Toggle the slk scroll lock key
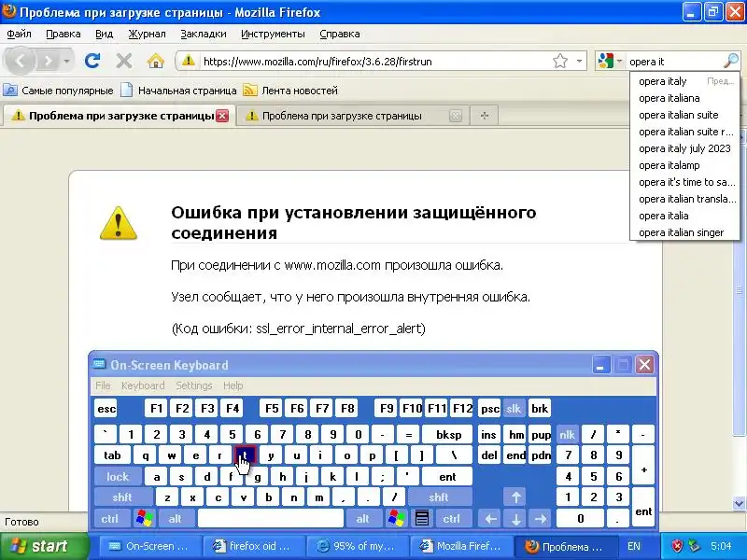The width and height of the screenshot is (747, 560). click(514, 409)
